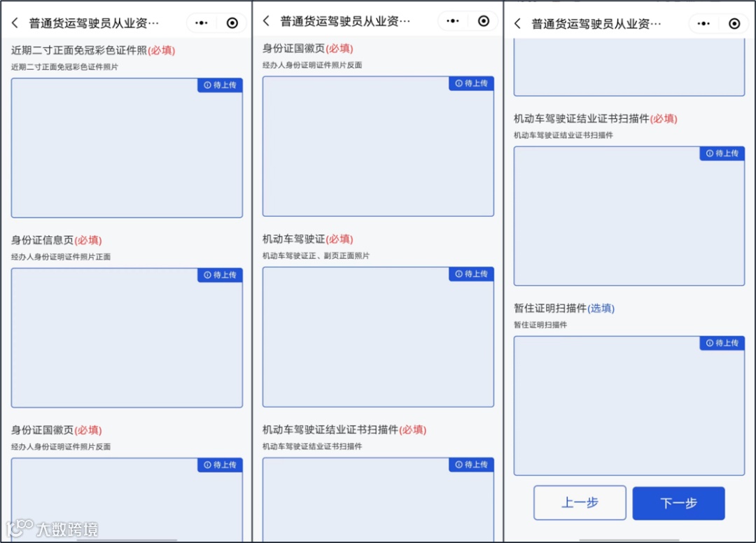Click 机动车驾驶证结业证书扫描件(必填) label in middle screen
Screen dimensions: 756x543
point(344,430)
